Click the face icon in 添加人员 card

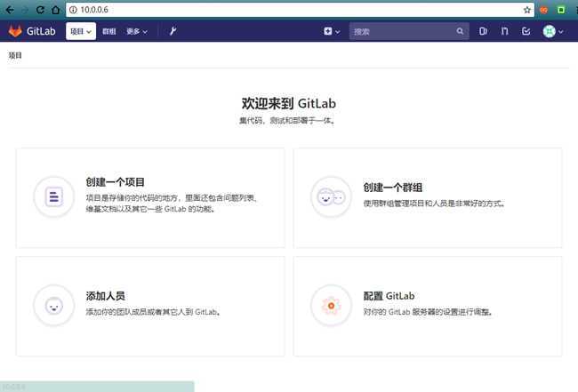[x=54, y=306]
